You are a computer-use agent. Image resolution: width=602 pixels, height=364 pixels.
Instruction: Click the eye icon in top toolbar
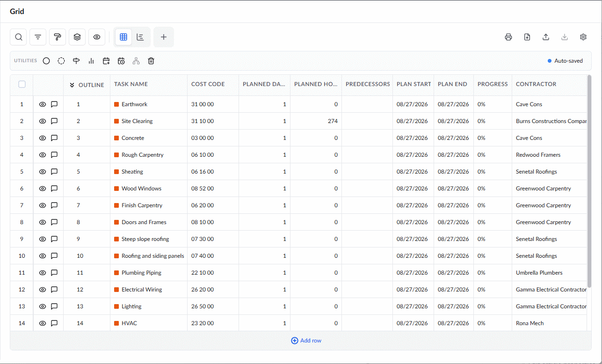tap(97, 37)
